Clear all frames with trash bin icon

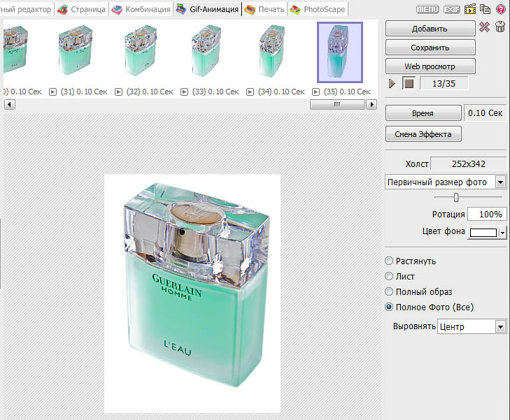click(500, 27)
